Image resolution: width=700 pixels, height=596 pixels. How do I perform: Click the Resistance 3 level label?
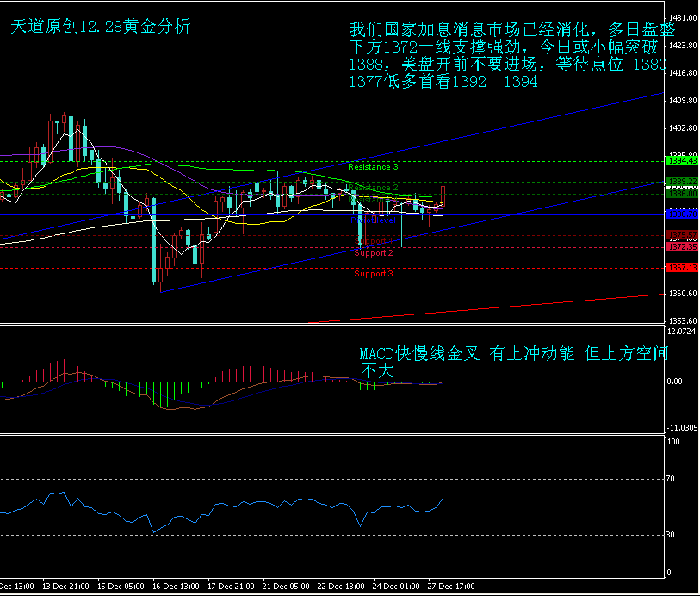coord(373,166)
